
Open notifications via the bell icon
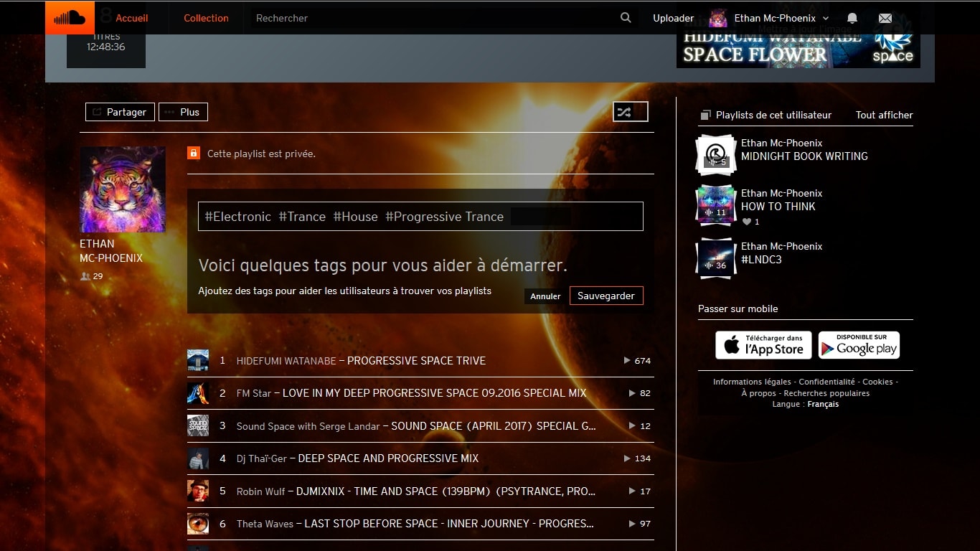[852, 18]
